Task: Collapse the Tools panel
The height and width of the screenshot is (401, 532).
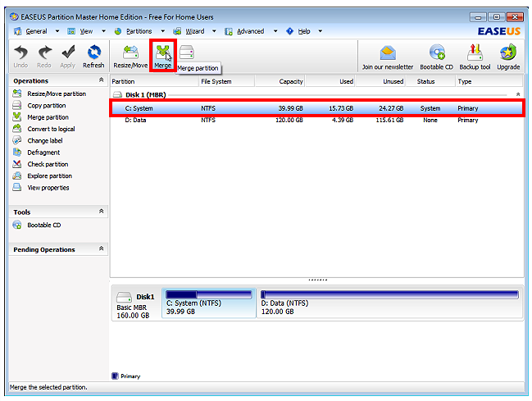Action: [101, 212]
